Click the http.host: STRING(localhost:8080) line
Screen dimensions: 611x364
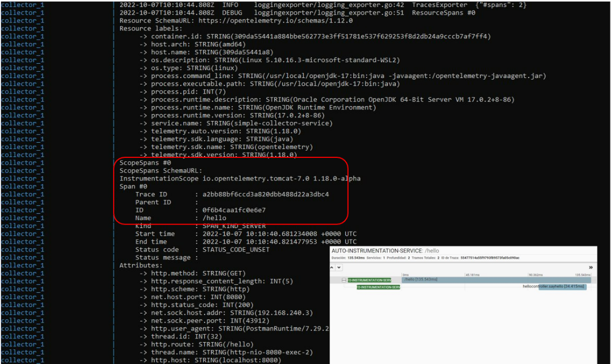[210, 360]
